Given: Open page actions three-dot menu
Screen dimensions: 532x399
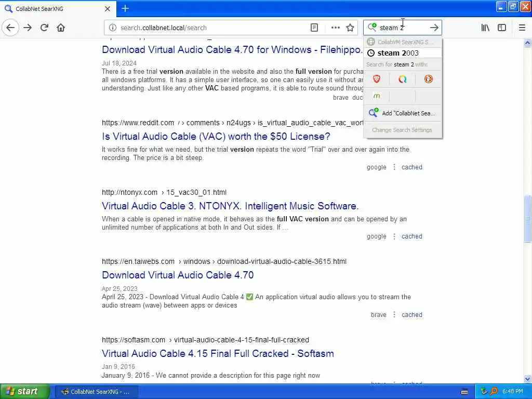Looking at the screenshot, I should 335,28.
